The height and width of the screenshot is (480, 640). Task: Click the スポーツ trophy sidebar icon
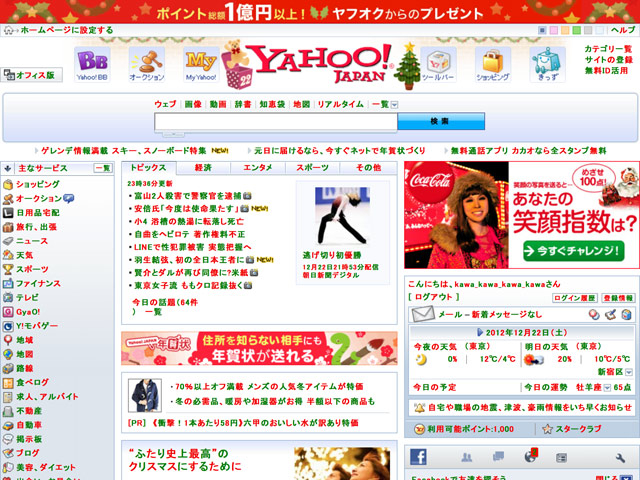(x=8, y=269)
